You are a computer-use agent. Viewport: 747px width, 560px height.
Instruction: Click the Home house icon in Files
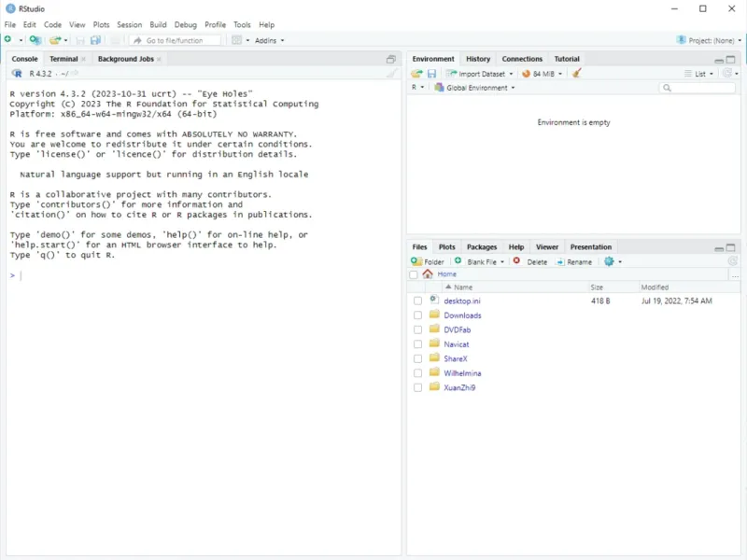coord(428,273)
